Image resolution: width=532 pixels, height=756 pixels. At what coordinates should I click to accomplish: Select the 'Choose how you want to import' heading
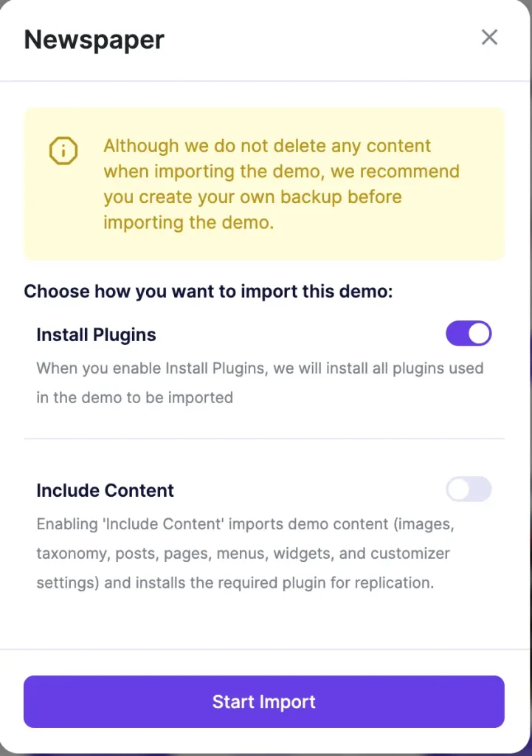tap(208, 291)
